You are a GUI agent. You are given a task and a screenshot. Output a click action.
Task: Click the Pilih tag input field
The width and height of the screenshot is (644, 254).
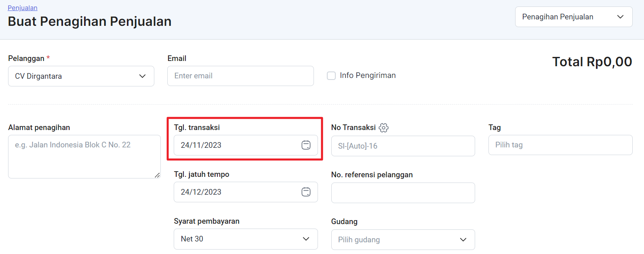click(560, 145)
